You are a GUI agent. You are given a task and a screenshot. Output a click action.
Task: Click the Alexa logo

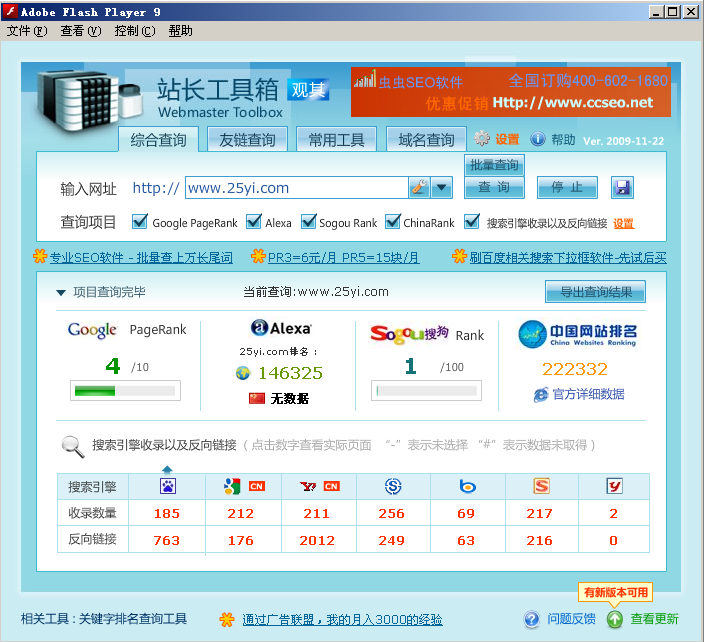[x=281, y=328]
